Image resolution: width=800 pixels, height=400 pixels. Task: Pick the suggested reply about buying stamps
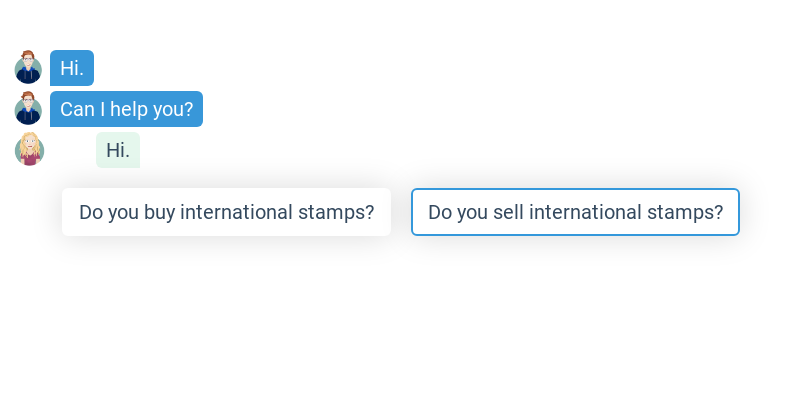coord(226,212)
